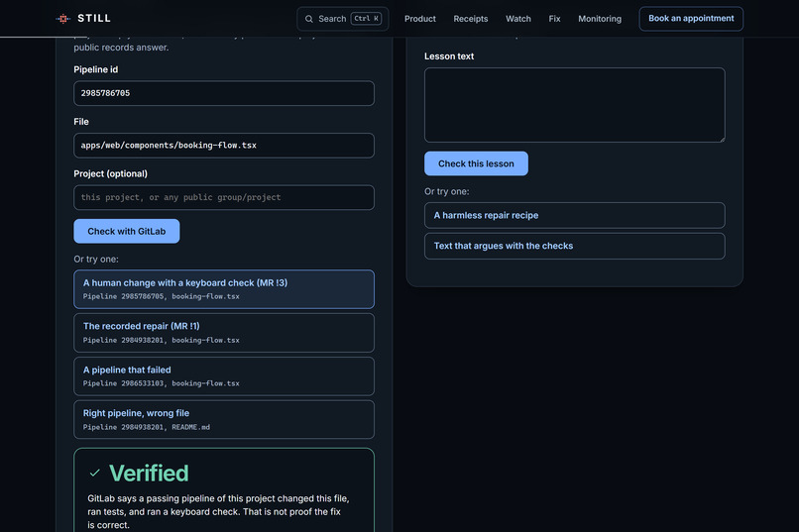Image resolution: width=799 pixels, height=532 pixels.
Task: Click 'Or try one:' under Check this lesson
Action: (447, 191)
